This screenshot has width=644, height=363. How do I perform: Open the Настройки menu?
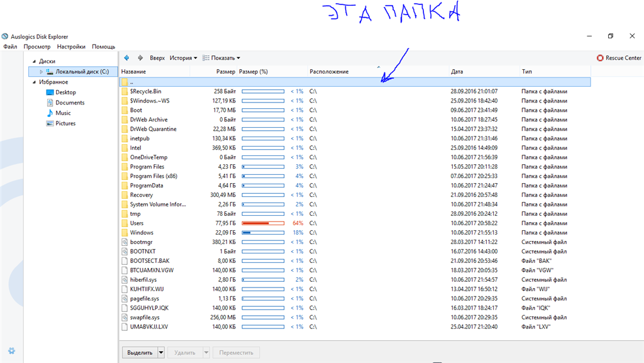point(71,47)
